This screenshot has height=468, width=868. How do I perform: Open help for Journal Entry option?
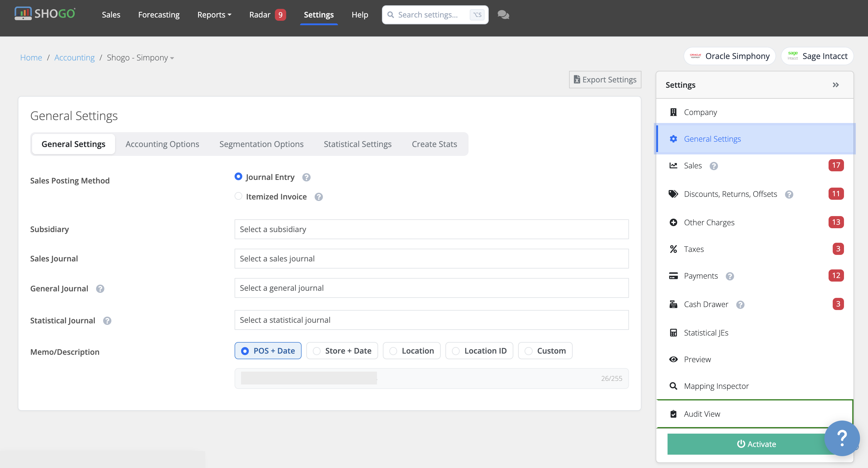tap(306, 177)
